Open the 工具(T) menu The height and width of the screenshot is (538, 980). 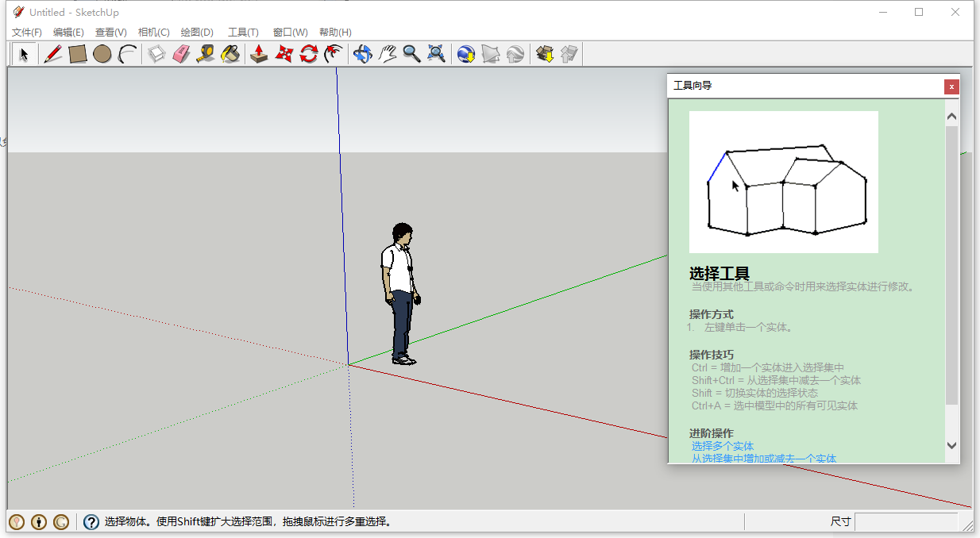tap(243, 33)
